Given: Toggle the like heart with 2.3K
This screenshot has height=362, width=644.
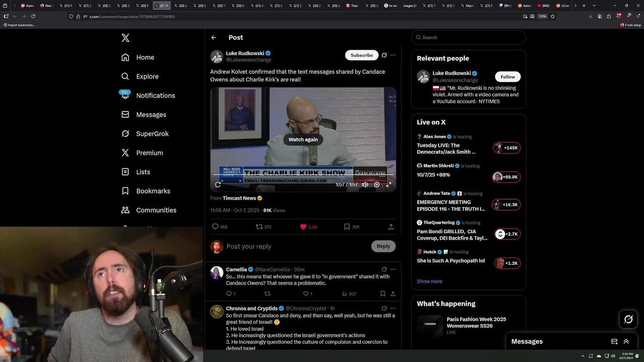Looking at the screenshot, I should point(308,227).
